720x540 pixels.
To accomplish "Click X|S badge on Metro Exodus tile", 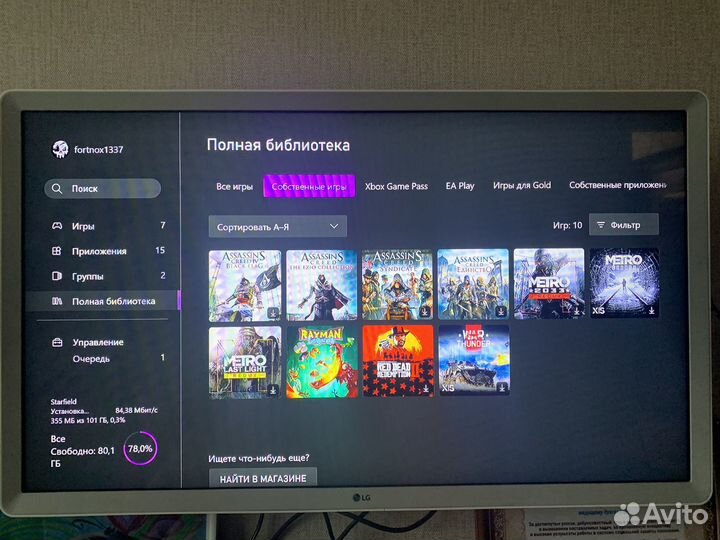I will coord(598,311).
